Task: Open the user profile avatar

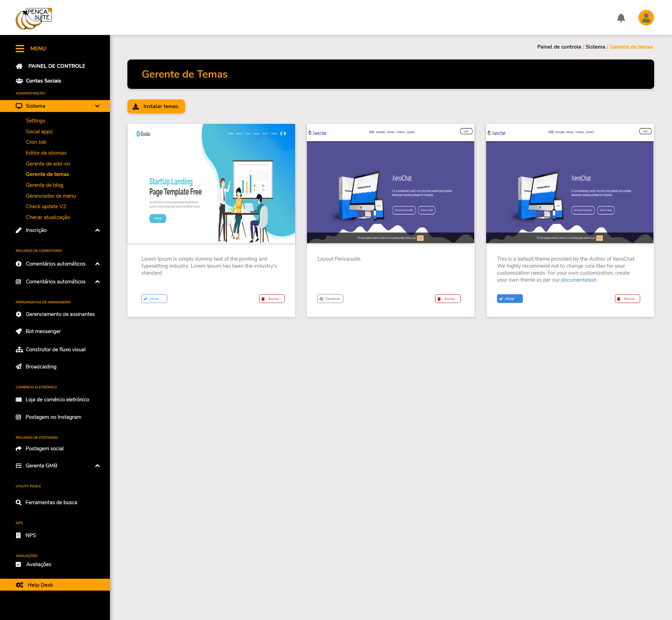Action: (646, 18)
